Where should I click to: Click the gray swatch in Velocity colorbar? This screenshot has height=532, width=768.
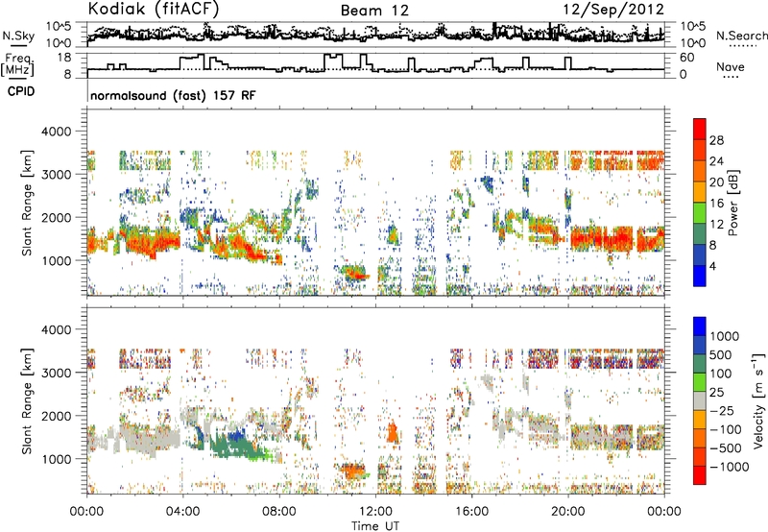pos(700,401)
